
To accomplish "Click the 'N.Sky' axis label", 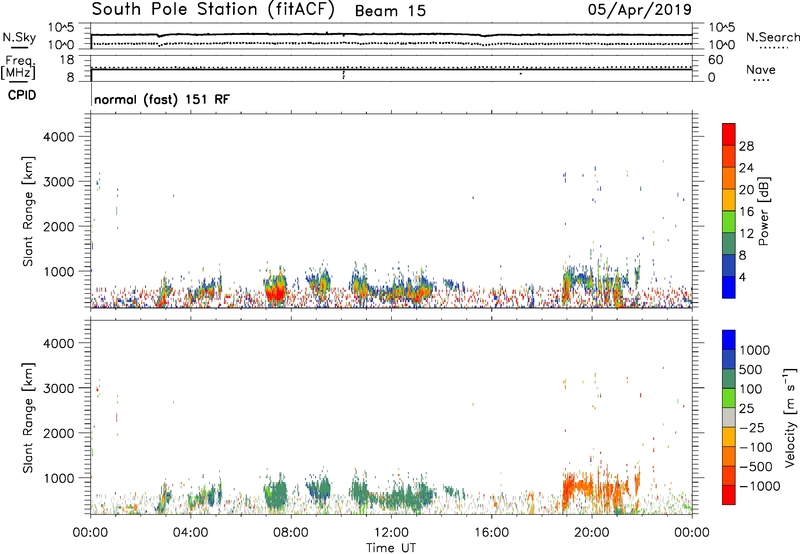I will click(19, 37).
